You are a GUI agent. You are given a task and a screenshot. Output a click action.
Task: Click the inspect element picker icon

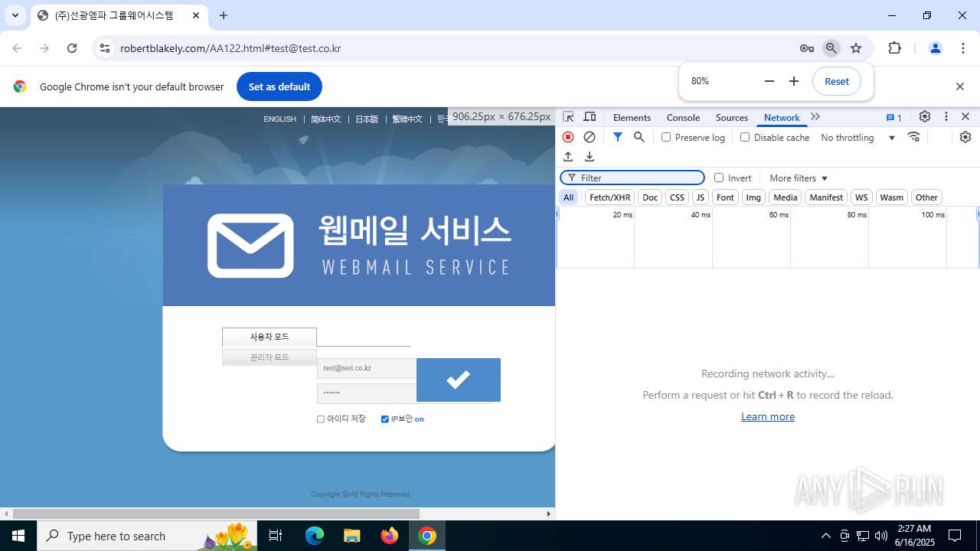568,117
